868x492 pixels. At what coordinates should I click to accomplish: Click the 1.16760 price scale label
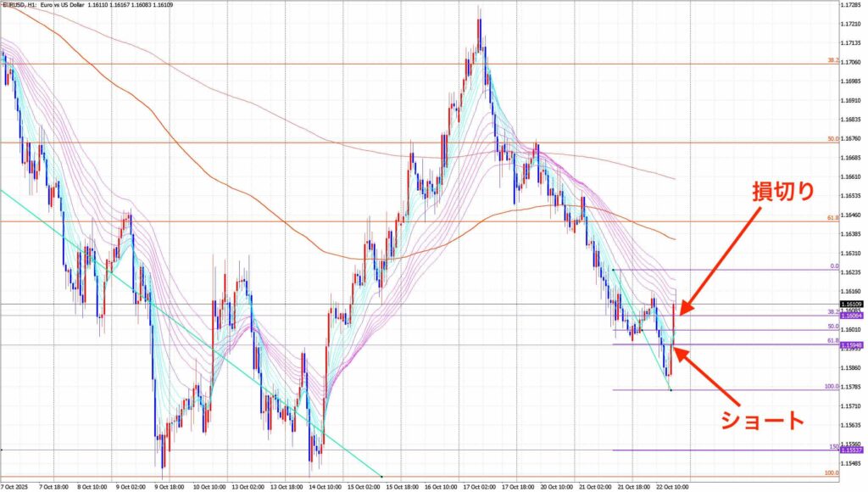tap(851, 139)
